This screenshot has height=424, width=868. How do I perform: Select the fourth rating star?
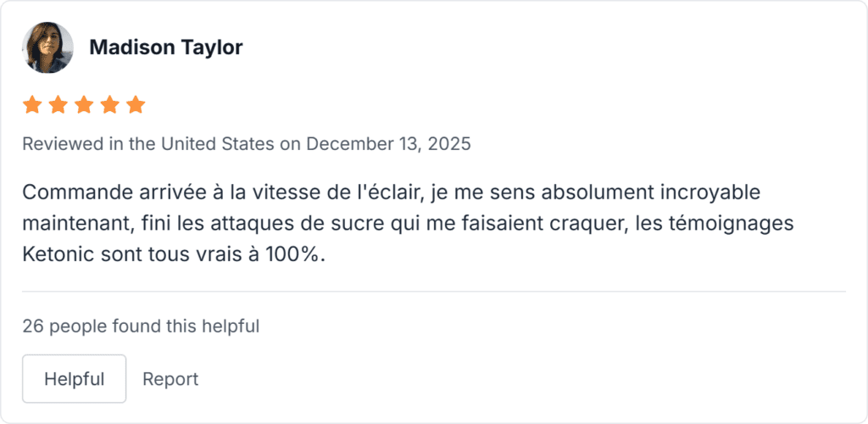110,105
